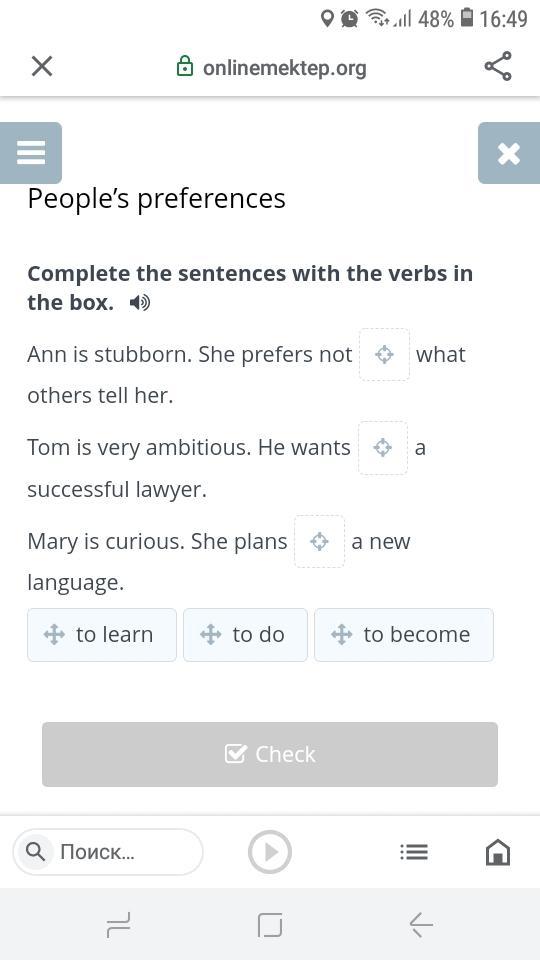Tap Android home square button

click(270, 924)
